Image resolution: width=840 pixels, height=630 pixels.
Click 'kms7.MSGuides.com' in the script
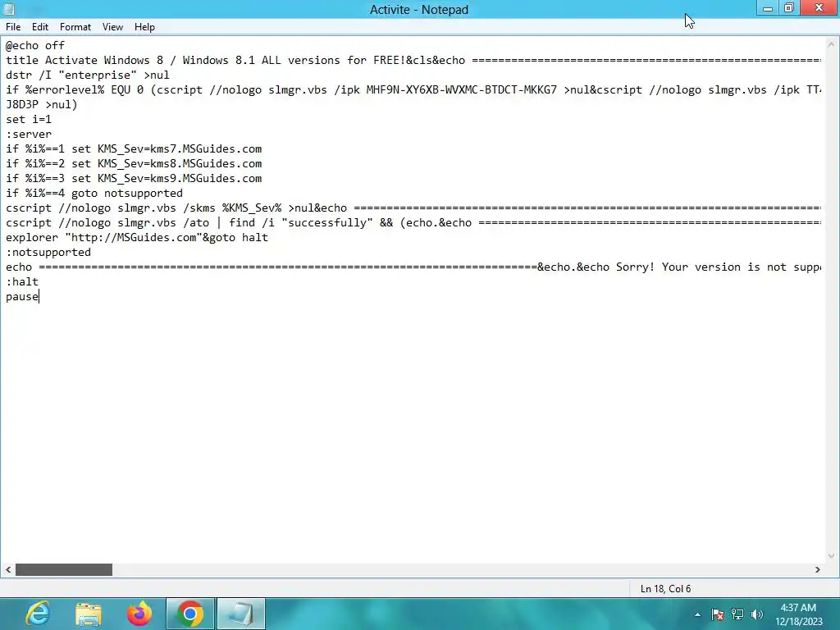pos(206,149)
